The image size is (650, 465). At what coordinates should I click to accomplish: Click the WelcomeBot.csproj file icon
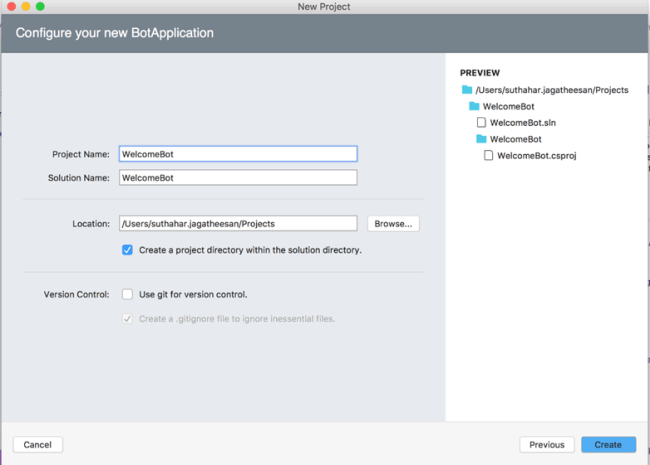tap(488, 155)
